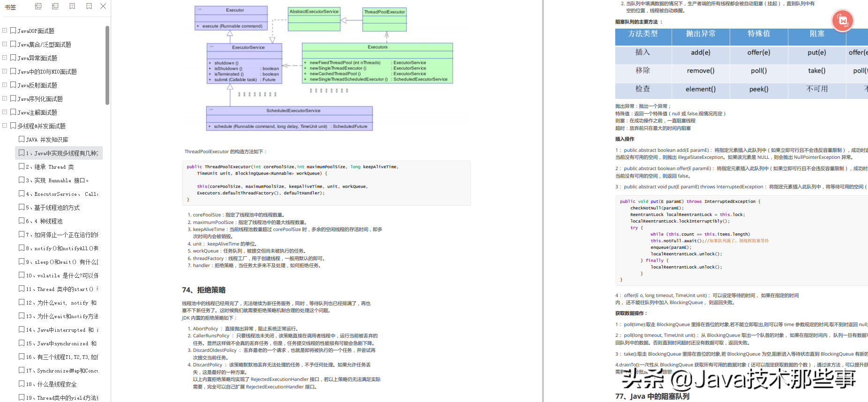
Task: Click bookmark icon beside 5、基于线程池的方式
Action: 22,207
